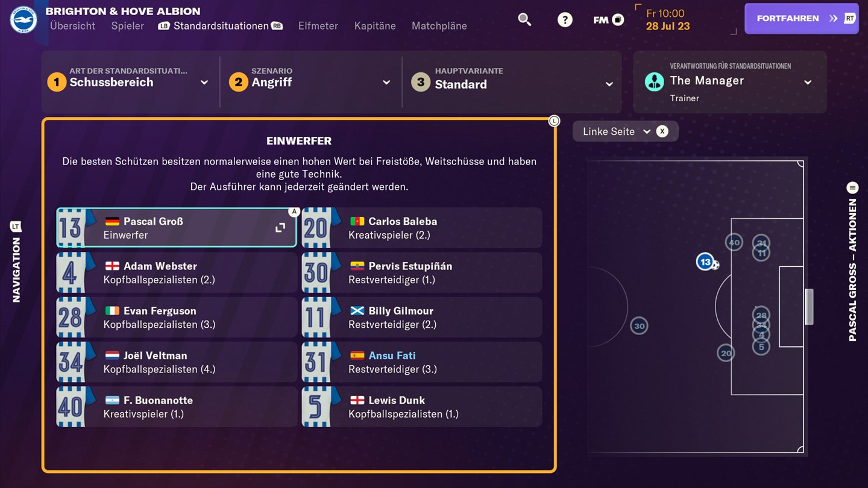Expand Art der Standardsituation dropdown
868x488 pixels.
coord(204,83)
